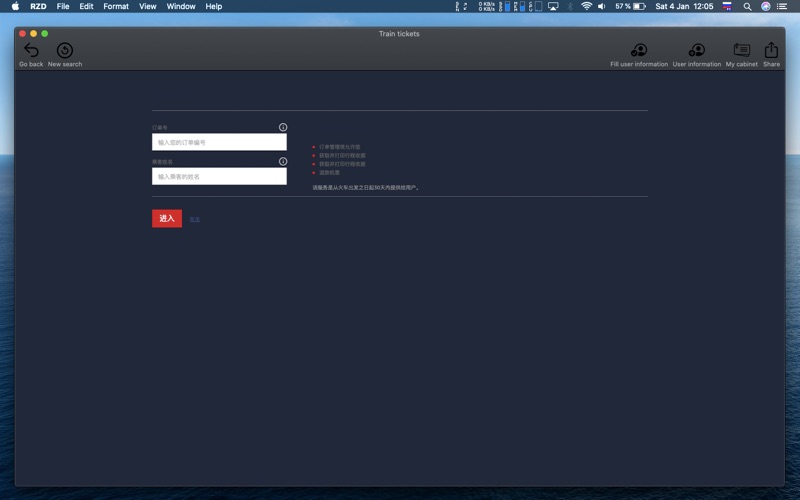Screen dimensions: 800x500
Task: Open My cabinet
Action: coord(741,51)
